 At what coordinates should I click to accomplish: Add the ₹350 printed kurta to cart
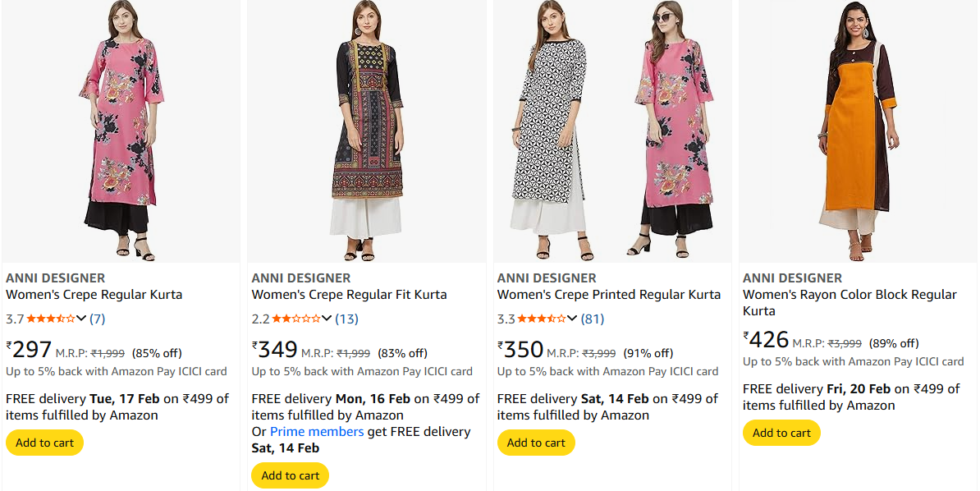click(536, 443)
